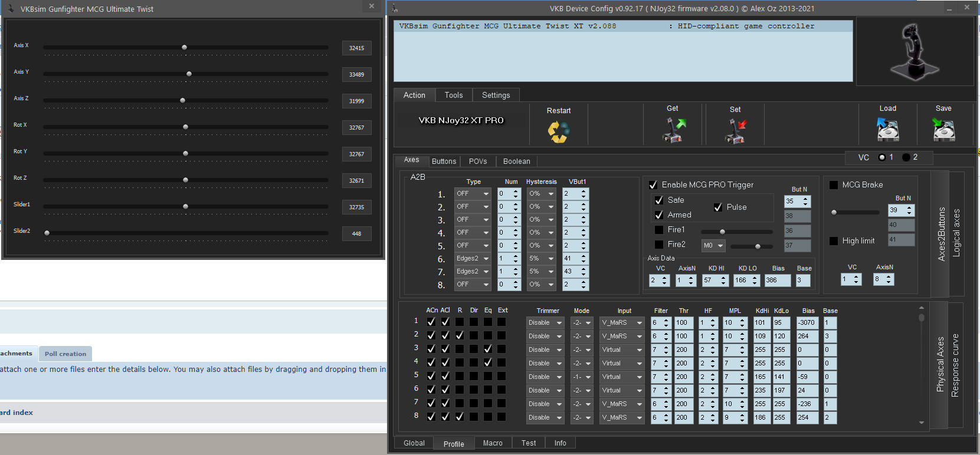Open the Type dropdown for A2B row 1

click(x=473, y=194)
